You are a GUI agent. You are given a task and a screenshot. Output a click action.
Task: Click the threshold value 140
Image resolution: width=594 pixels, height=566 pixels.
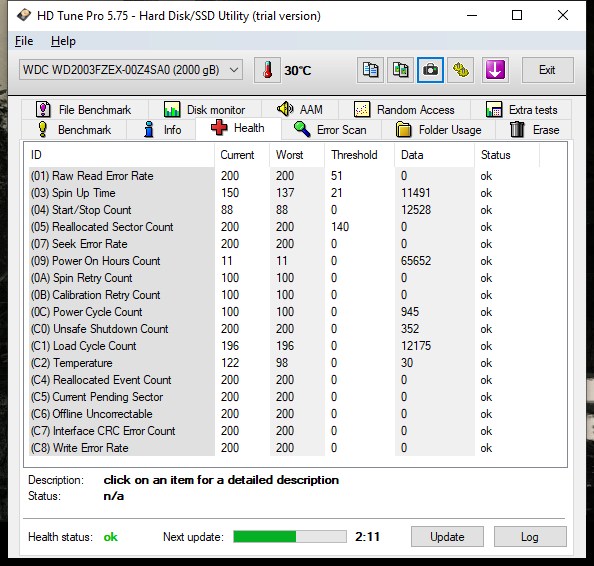coord(340,227)
